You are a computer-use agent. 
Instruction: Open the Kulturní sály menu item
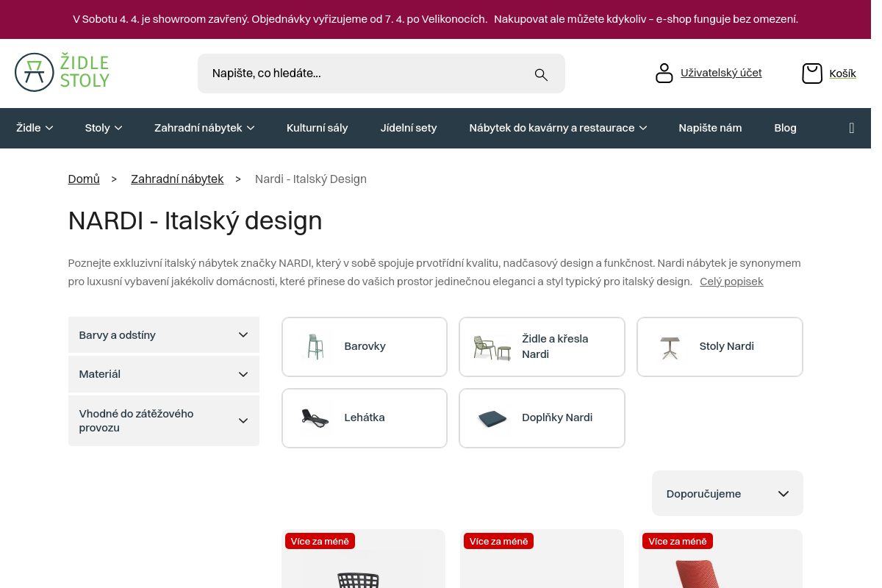(x=317, y=128)
